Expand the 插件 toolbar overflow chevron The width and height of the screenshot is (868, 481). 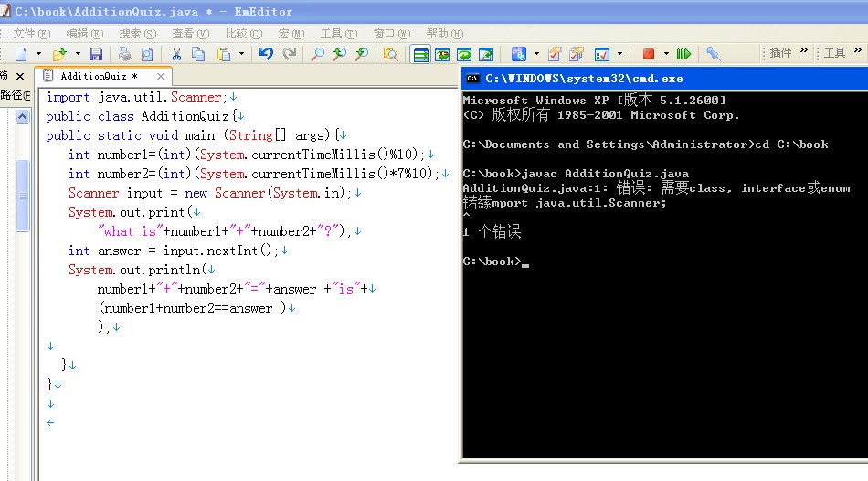pyautogui.click(x=804, y=50)
